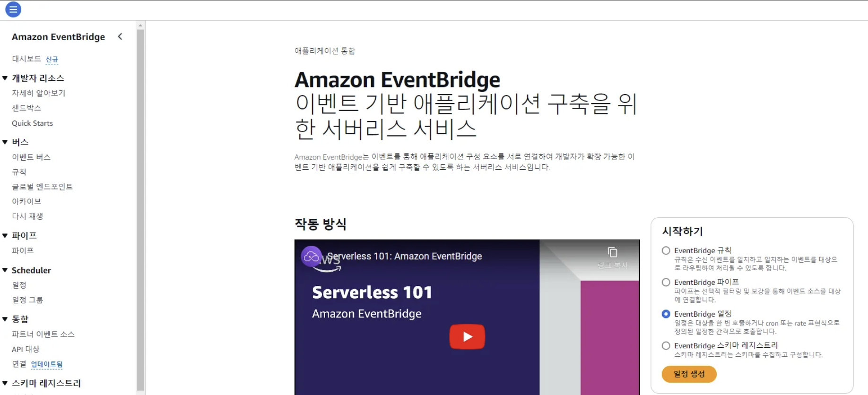Collapse the Scheduler section

[5, 270]
